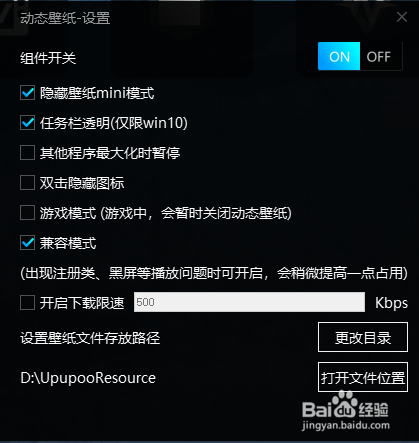The image size is (419, 443).
Task: Close the 动态壁纸-设置 dialog
Action: (x=402, y=17)
